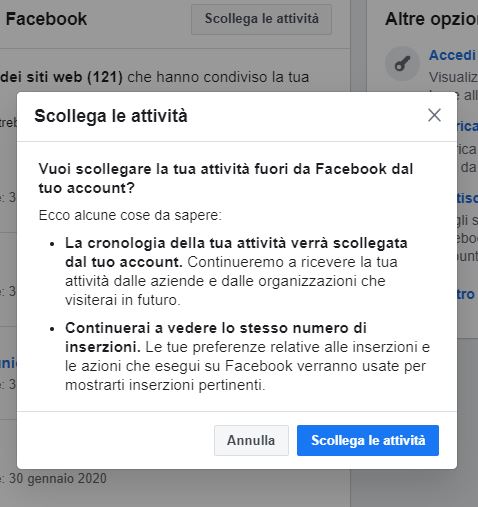Close the Scollega le attività dialog
478x507 pixels.
pos(434,115)
